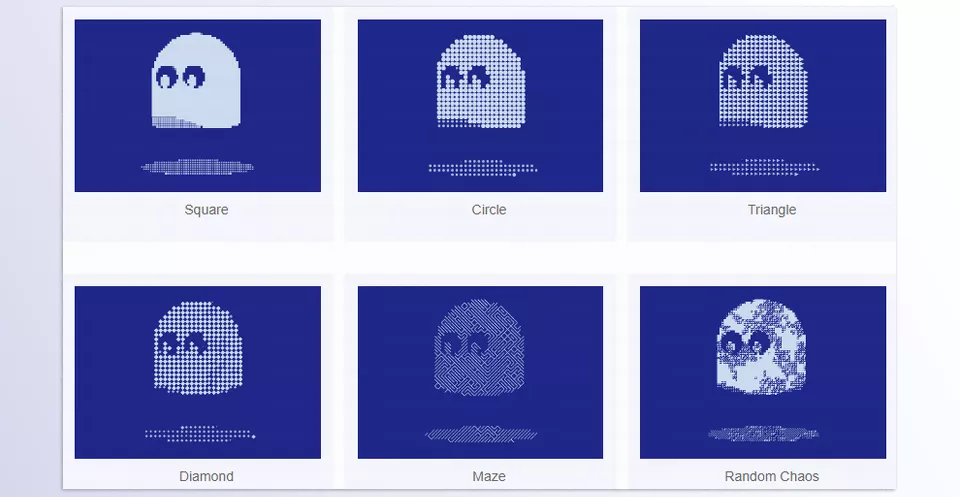The image size is (960, 497).
Task: Click the Random Chaos label
Action: pos(771,476)
